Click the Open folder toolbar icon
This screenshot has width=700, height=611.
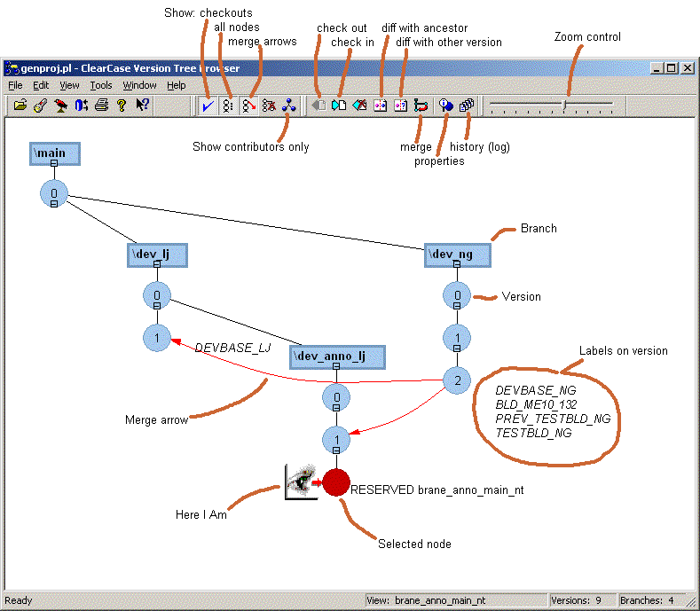20,106
